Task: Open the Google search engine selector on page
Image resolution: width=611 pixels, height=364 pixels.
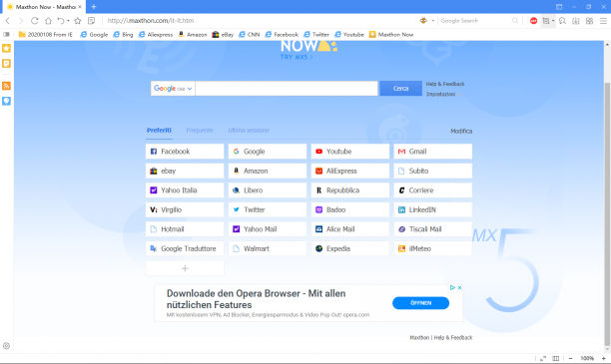Action: click(173, 89)
